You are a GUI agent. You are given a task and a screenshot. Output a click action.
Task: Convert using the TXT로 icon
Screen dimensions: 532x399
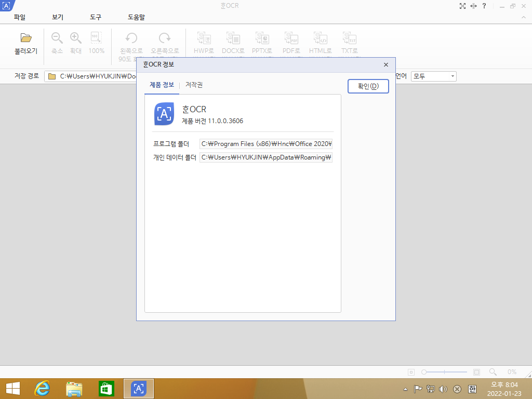point(350,38)
